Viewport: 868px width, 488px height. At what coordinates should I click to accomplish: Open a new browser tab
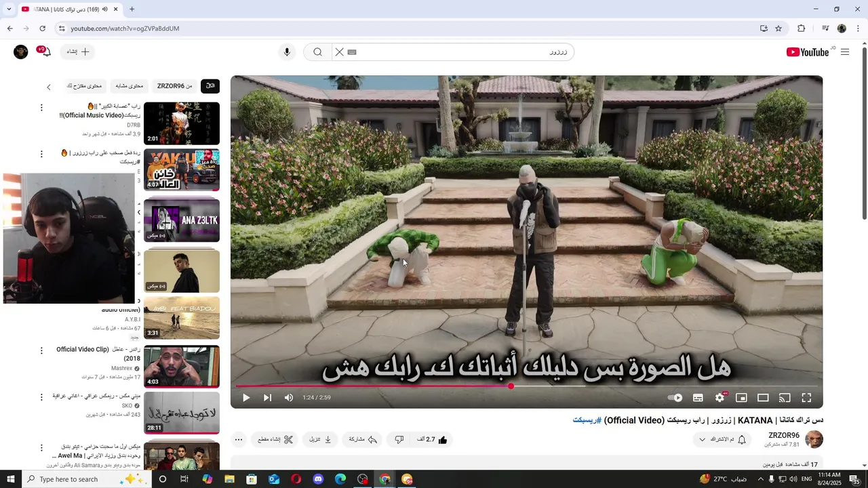[x=132, y=9]
